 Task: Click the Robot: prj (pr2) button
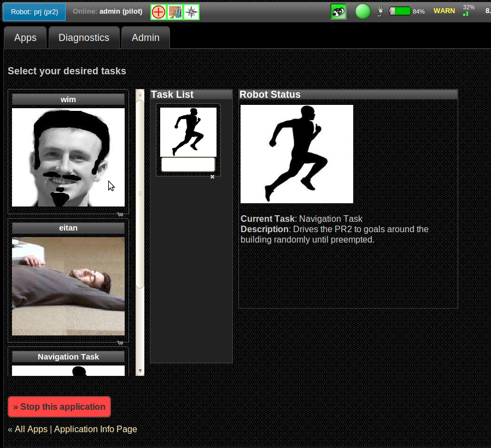pyautogui.click(x=34, y=11)
